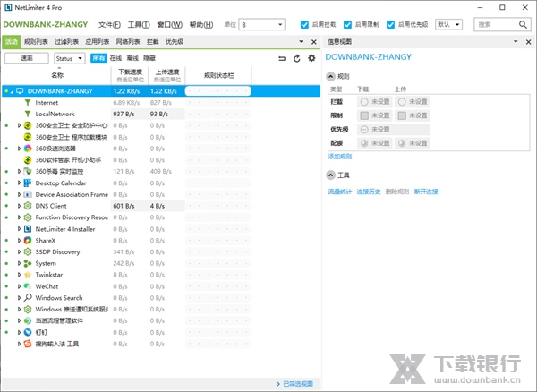This screenshot has height=392, width=537.
Task: Click the 360极速浏览器 app icon
Action: pyautogui.click(x=28, y=149)
